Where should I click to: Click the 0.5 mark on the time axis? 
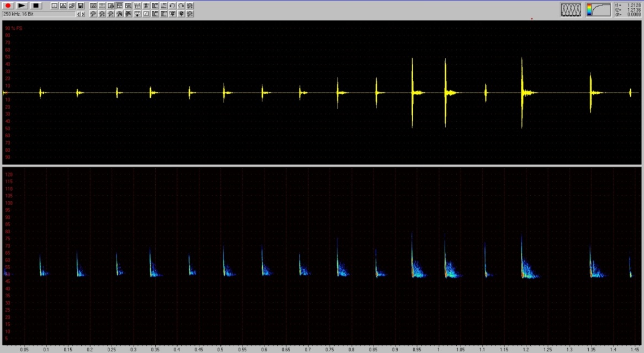[x=220, y=350]
